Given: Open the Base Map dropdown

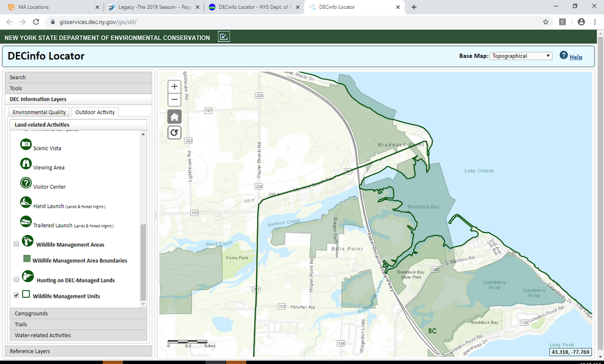Looking at the screenshot, I should click(x=521, y=56).
